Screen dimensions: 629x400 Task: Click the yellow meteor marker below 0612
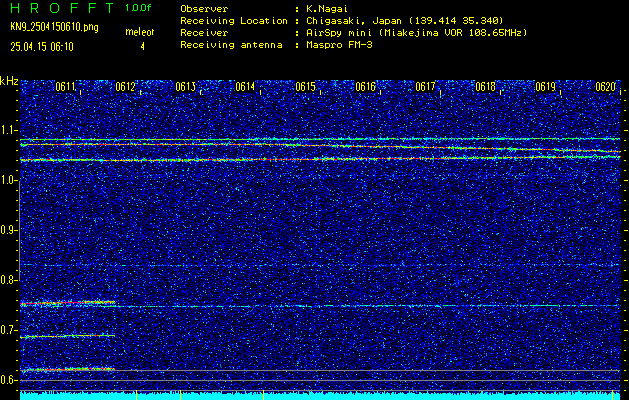(x=137, y=395)
